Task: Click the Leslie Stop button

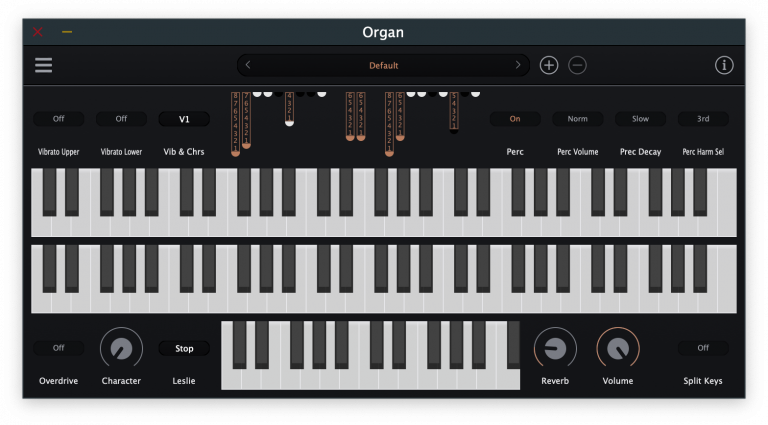Action: pos(184,348)
